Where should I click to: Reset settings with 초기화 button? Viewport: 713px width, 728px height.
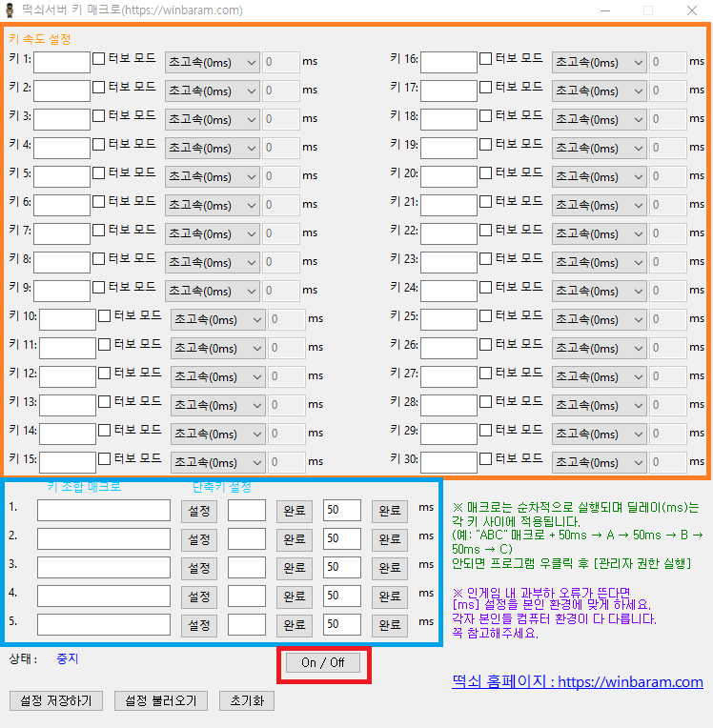tap(247, 700)
